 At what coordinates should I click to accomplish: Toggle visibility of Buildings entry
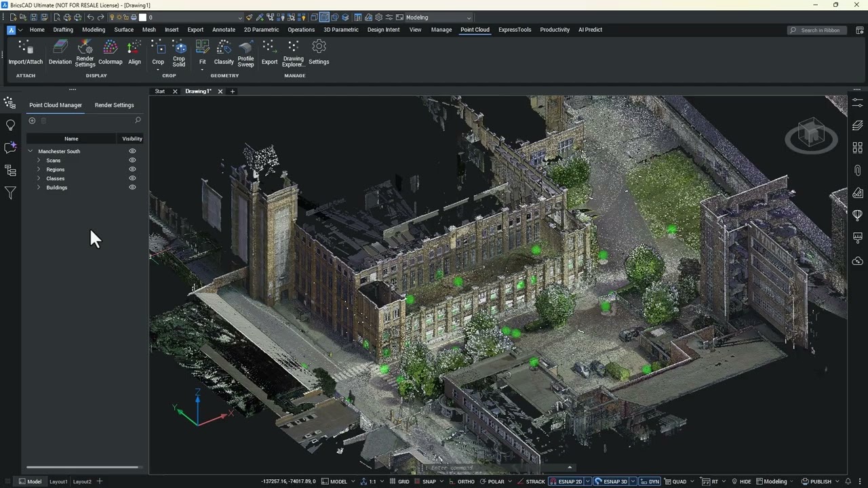(x=132, y=187)
